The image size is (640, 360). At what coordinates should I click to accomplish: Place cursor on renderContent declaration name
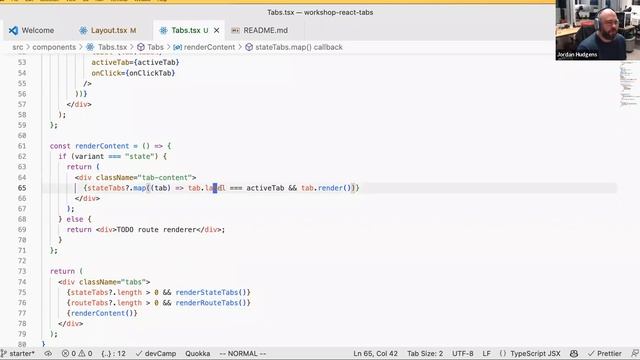click(x=102, y=146)
